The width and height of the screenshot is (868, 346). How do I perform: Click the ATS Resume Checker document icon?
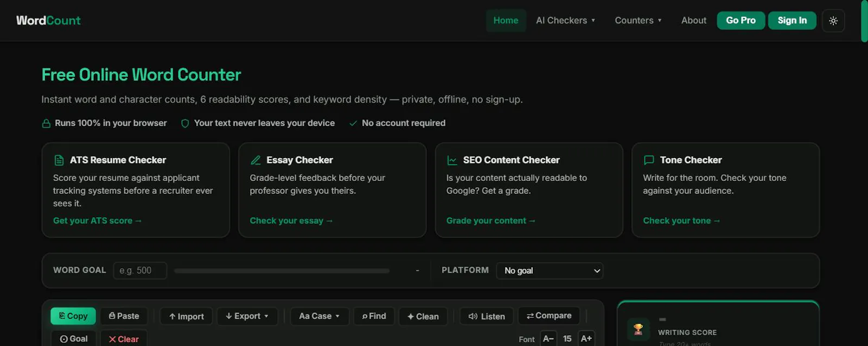[x=59, y=160]
